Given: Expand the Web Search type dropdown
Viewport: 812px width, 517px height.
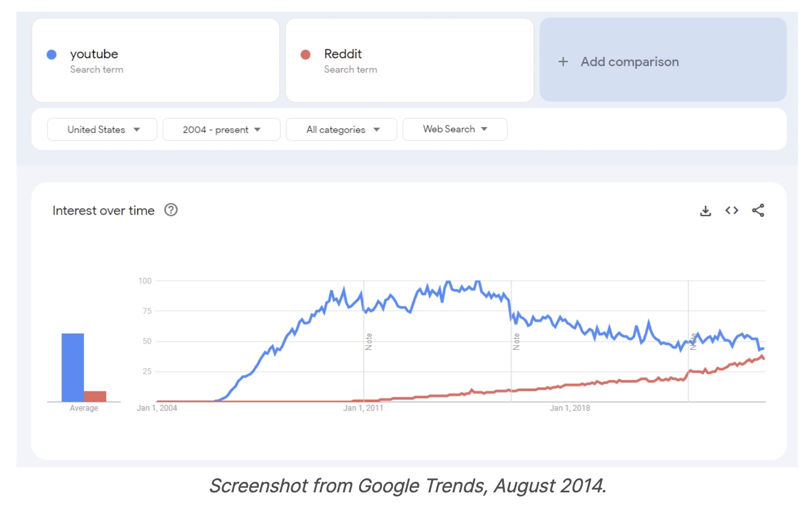Looking at the screenshot, I should [x=455, y=129].
